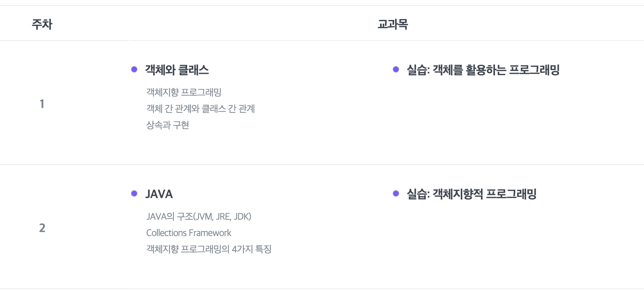Click the JAVA의 구조(JVM, JRE, JDK) subtopic
This screenshot has height=290, width=644.
click(x=199, y=216)
